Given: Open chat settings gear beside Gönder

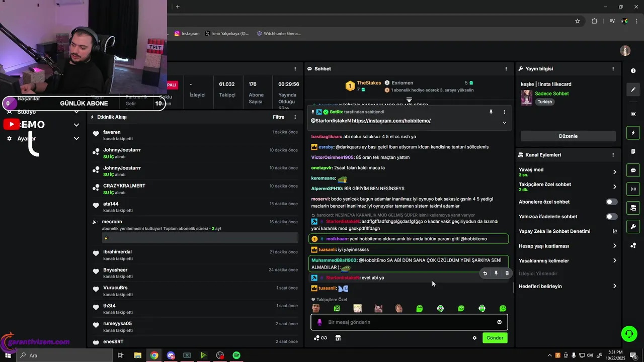Looking at the screenshot, I should (474, 338).
